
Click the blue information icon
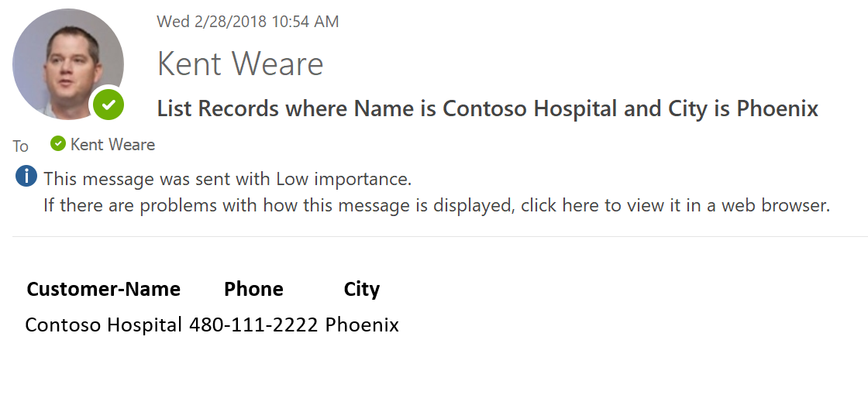coord(26,177)
